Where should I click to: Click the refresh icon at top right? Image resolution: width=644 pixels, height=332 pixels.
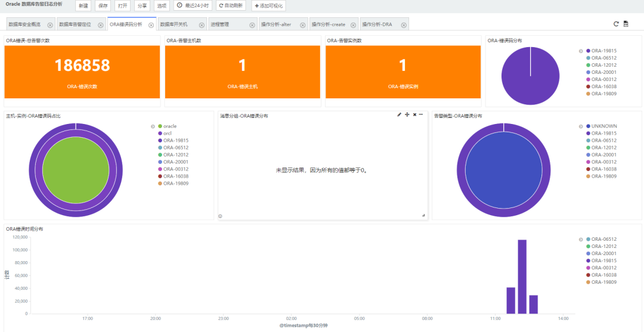[616, 24]
